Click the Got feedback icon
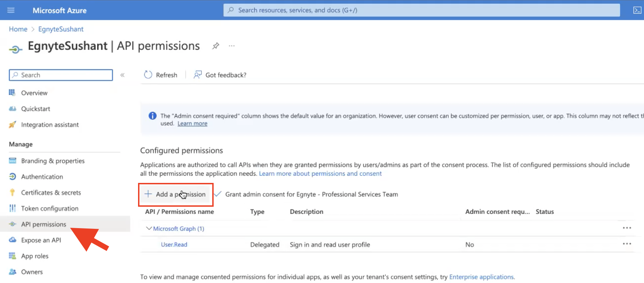644x283 pixels. click(198, 75)
